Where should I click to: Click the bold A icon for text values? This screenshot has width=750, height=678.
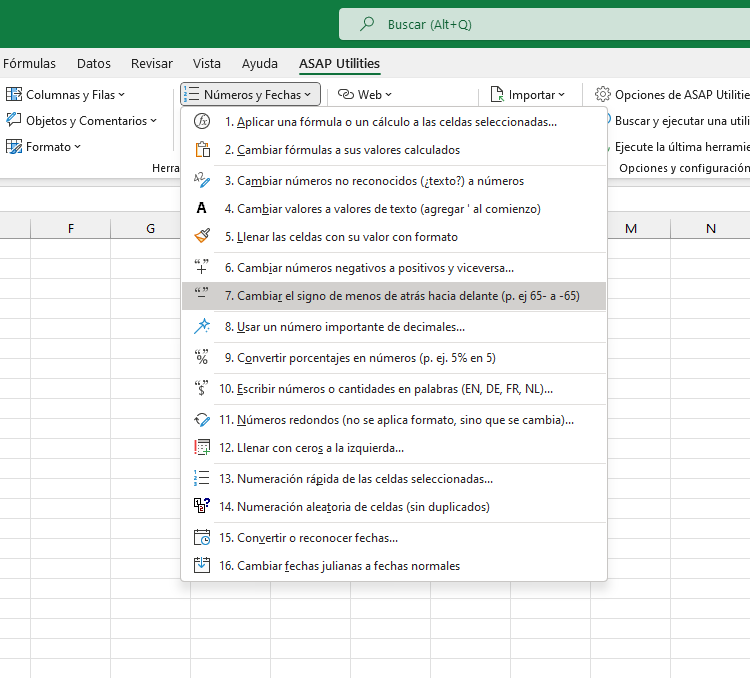pos(202,208)
